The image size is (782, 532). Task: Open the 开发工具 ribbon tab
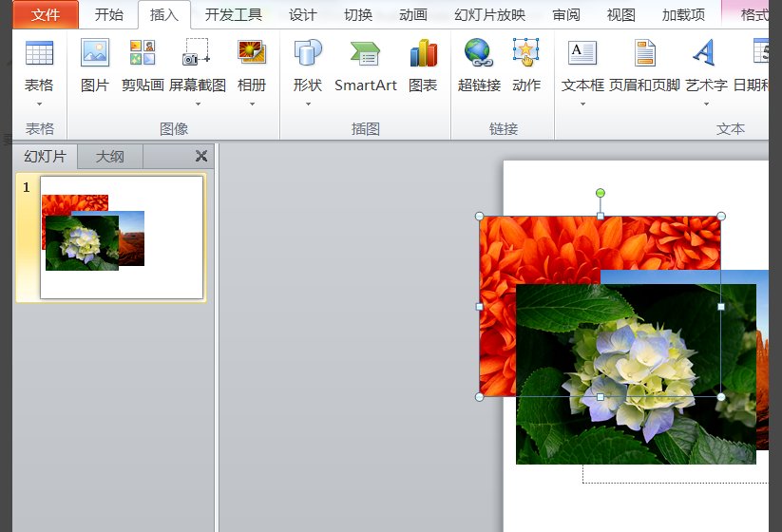234,15
